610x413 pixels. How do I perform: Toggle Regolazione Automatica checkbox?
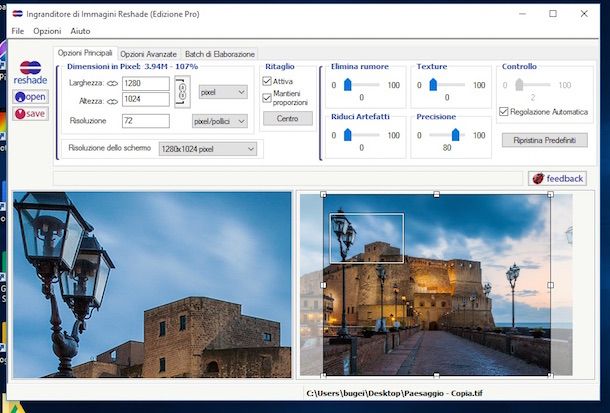[504, 112]
